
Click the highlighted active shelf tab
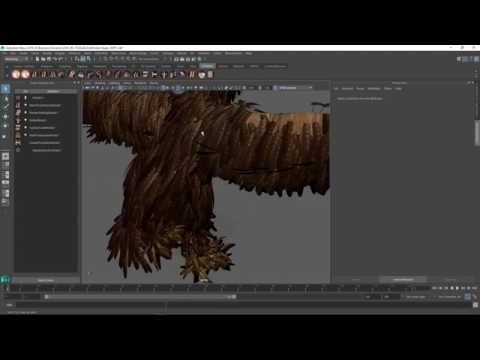tap(207, 66)
